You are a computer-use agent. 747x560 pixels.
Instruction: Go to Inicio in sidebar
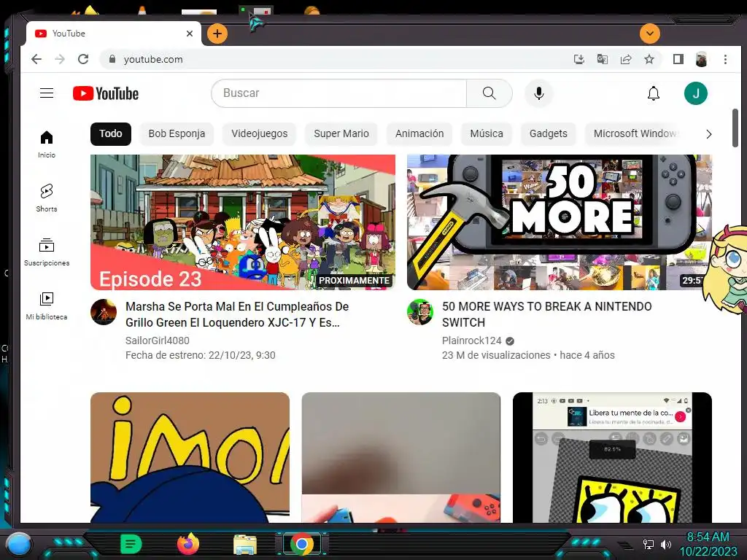47,144
